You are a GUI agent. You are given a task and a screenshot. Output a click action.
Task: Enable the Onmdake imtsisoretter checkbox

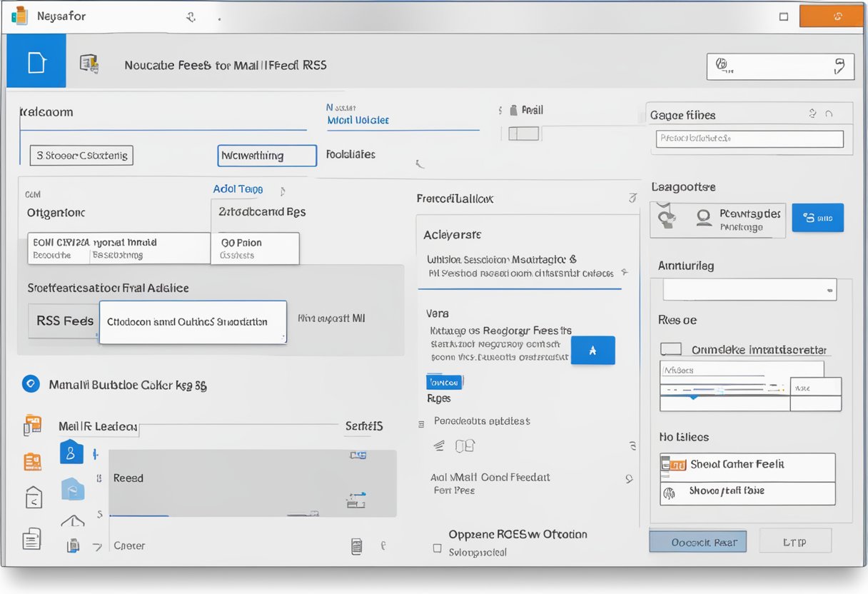click(x=670, y=351)
